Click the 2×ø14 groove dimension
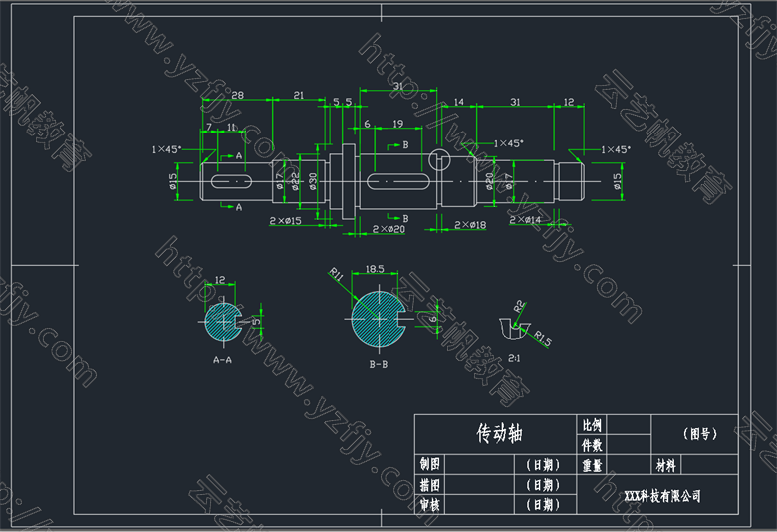The width and height of the screenshot is (777, 532). tap(525, 219)
